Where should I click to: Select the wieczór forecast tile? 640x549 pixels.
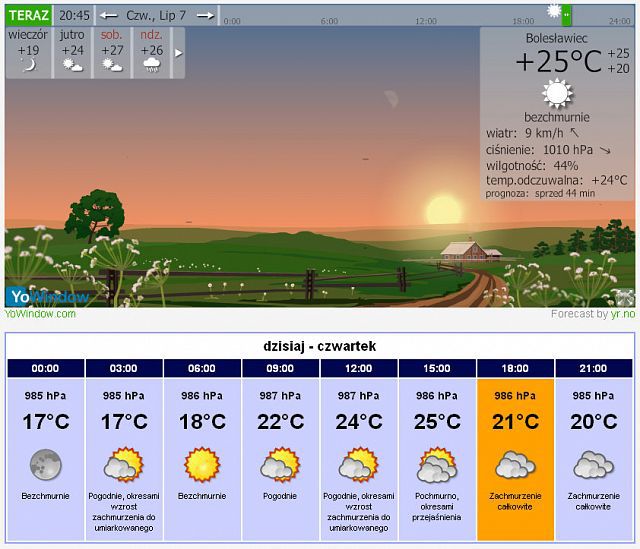pos(28,52)
